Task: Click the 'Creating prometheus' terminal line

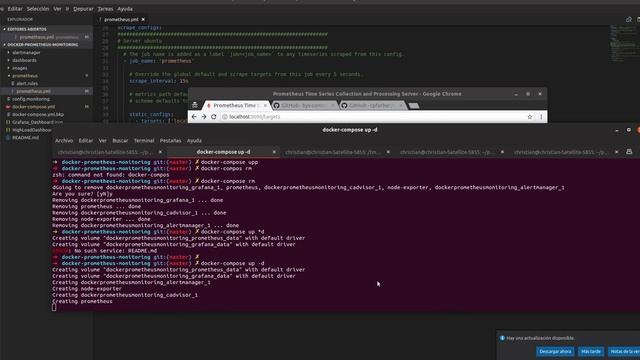Action: click(82, 301)
